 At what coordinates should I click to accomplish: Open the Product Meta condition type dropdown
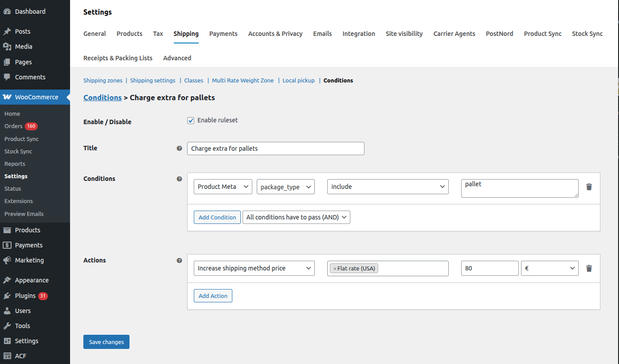point(223,187)
